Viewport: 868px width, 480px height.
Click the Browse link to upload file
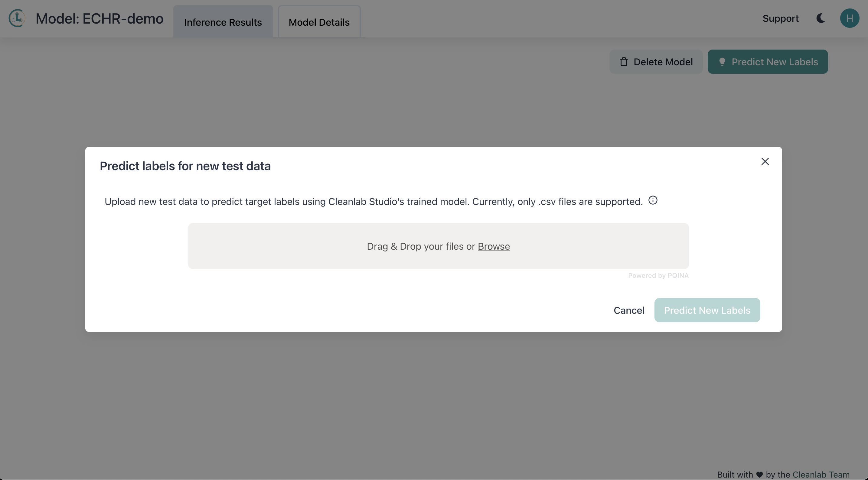[494, 246]
